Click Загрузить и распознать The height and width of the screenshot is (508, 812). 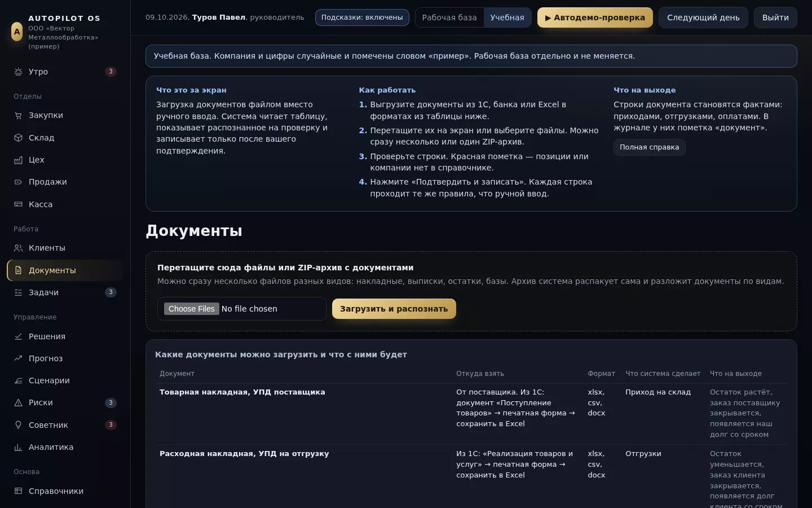[x=394, y=309]
